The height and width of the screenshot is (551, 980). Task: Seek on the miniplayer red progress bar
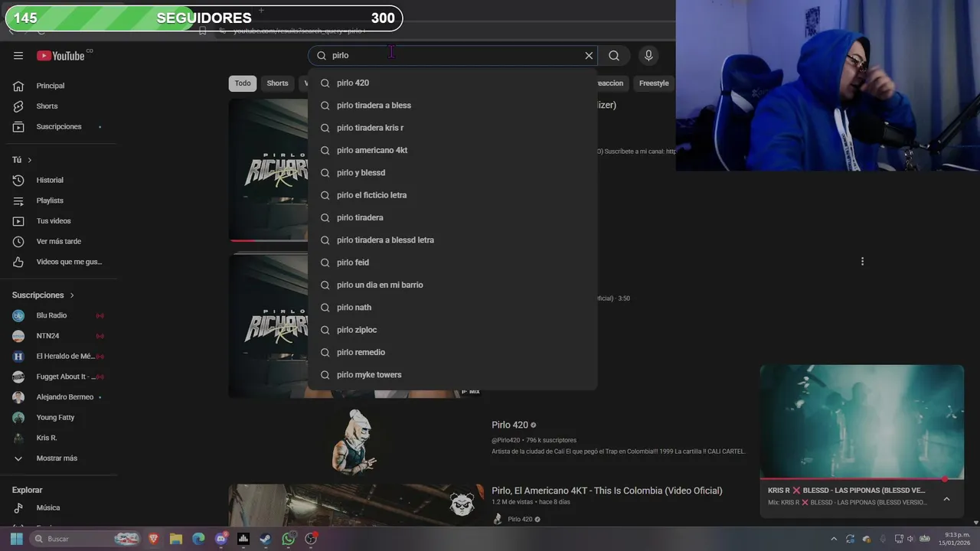[x=861, y=479]
